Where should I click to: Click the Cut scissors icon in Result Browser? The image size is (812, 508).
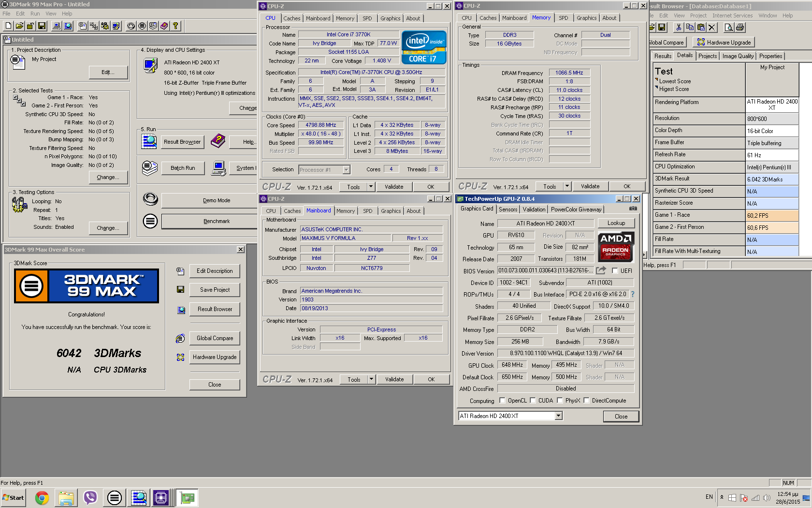coord(679,27)
